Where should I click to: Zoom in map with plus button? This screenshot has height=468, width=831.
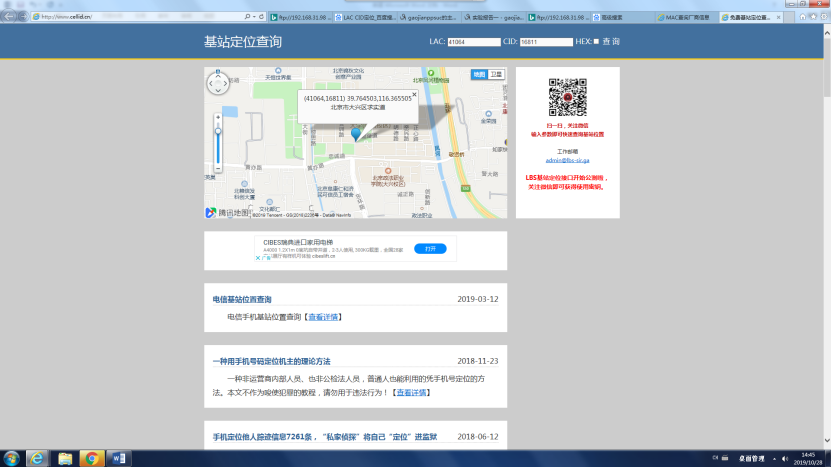click(218, 117)
